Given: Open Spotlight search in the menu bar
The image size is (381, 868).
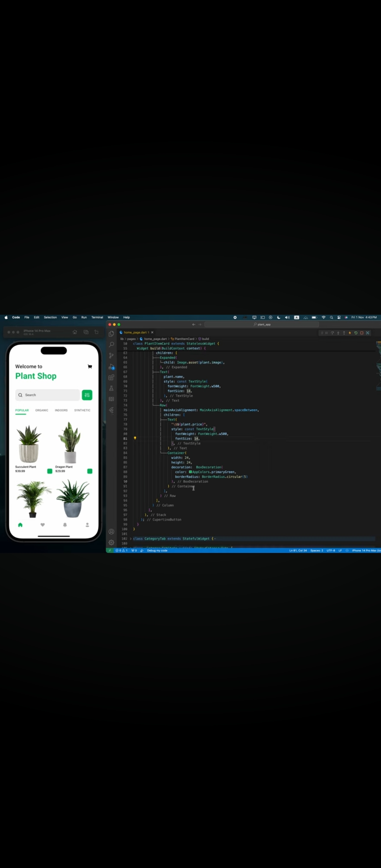Looking at the screenshot, I should point(331,318).
